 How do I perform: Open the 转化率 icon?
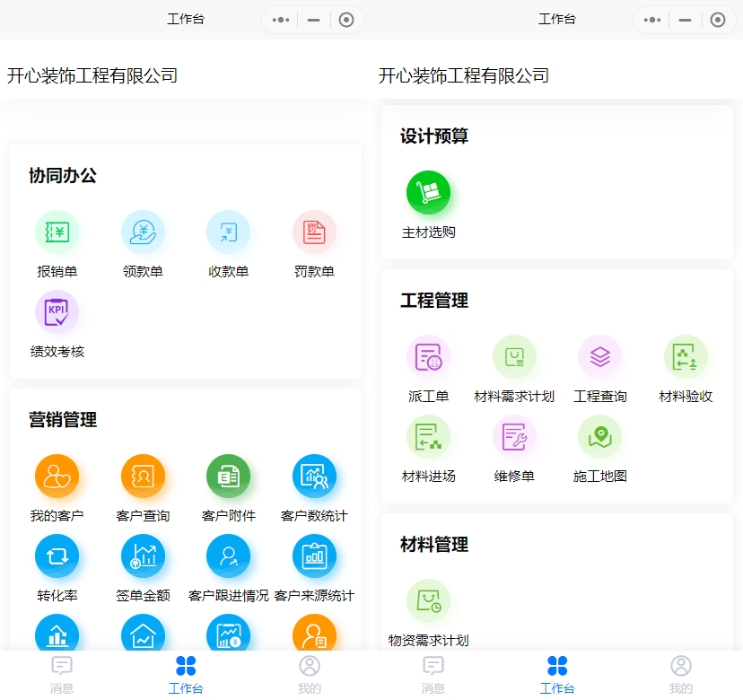click(x=57, y=556)
